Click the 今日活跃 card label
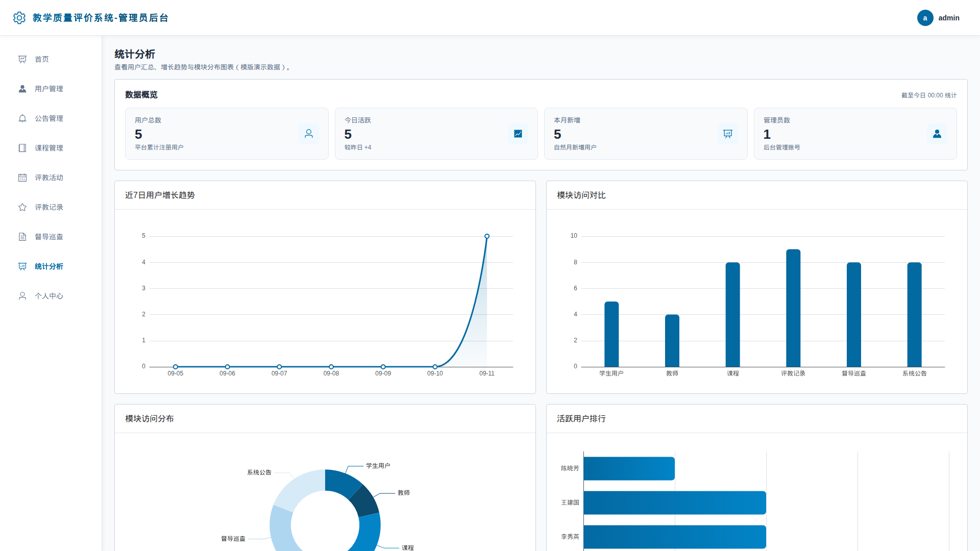980x551 pixels. pos(358,120)
